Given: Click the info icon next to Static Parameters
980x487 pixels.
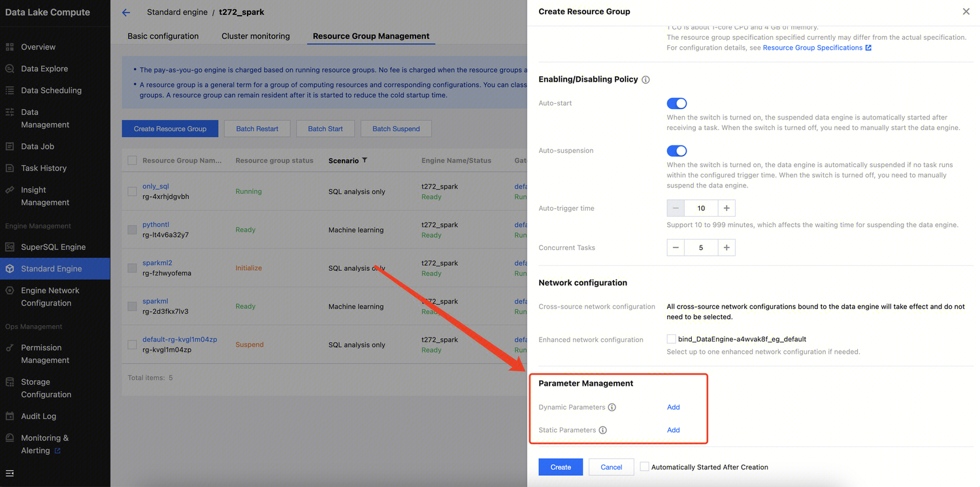Looking at the screenshot, I should click(x=603, y=430).
